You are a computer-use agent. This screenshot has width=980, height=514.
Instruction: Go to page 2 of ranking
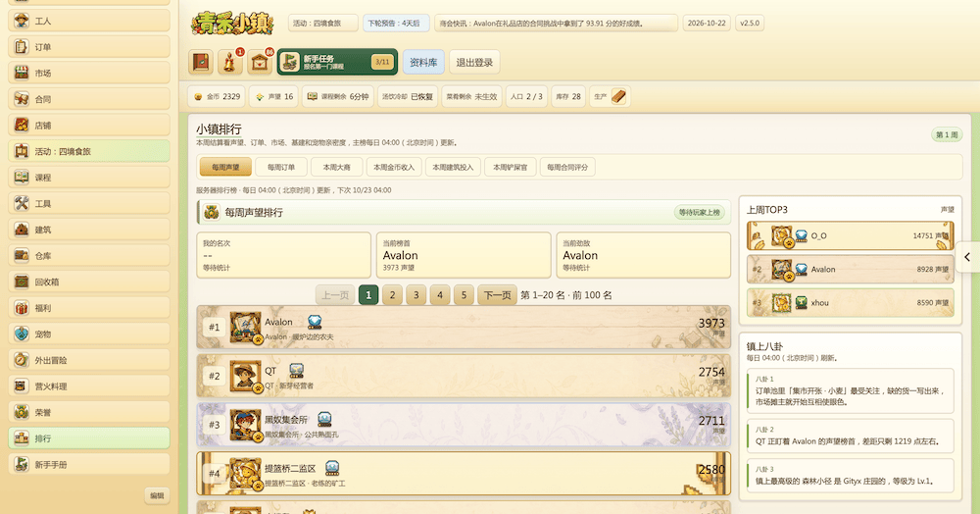[x=393, y=295]
